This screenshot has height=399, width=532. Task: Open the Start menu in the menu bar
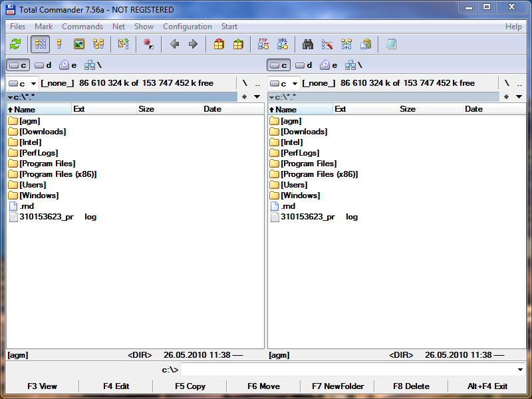(x=229, y=27)
